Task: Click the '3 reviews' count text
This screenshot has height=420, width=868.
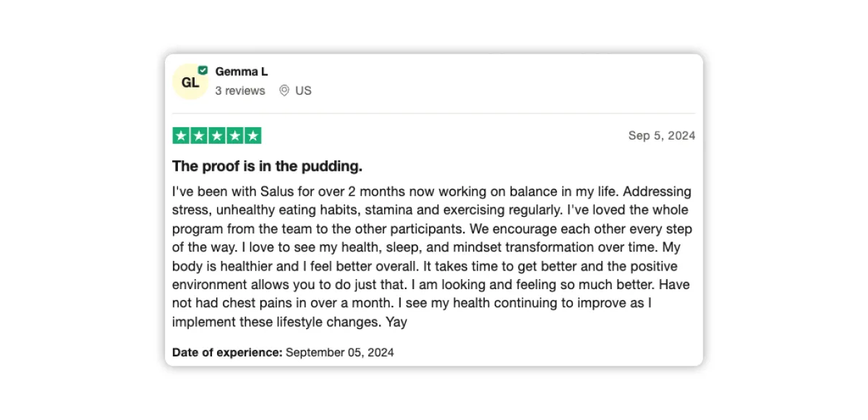Action: [x=240, y=90]
